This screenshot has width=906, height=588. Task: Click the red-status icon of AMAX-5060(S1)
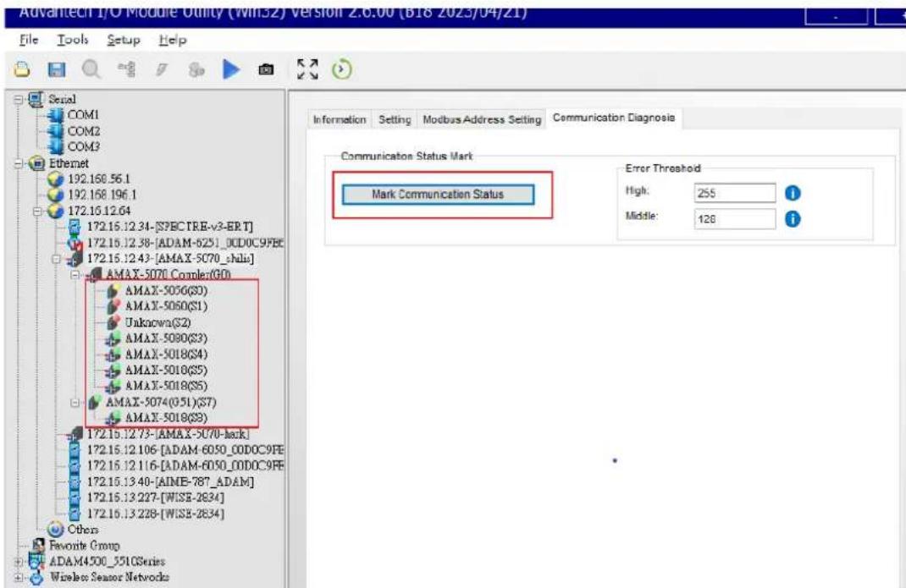coord(113,306)
